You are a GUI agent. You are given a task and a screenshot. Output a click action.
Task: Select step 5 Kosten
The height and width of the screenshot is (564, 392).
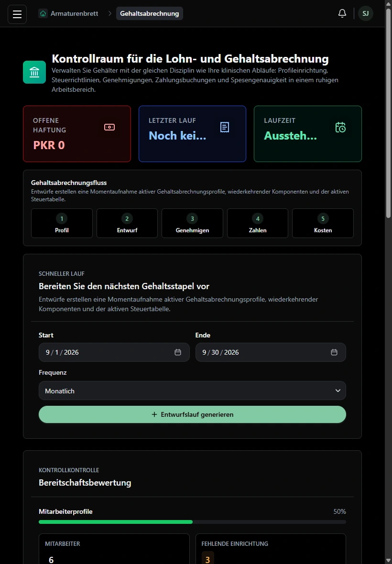coord(323,223)
